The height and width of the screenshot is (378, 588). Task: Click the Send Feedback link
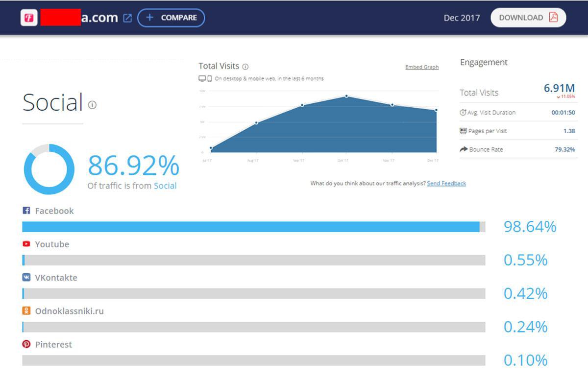pos(446,183)
